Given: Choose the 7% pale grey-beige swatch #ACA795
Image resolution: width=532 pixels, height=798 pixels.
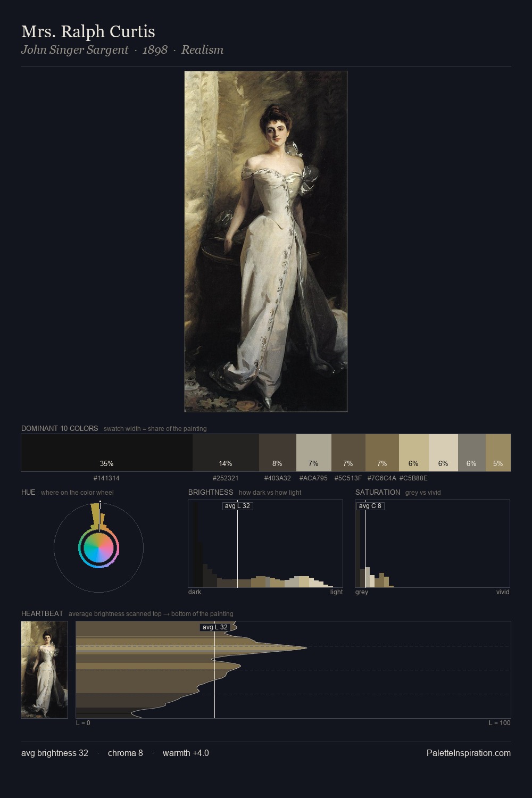Looking at the screenshot, I should pyautogui.click(x=314, y=453).
